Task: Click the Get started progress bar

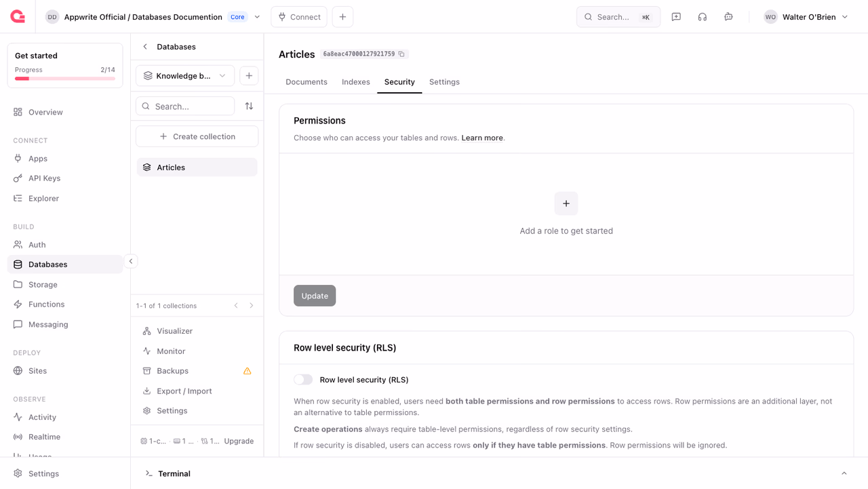Action: pos(65,79)
